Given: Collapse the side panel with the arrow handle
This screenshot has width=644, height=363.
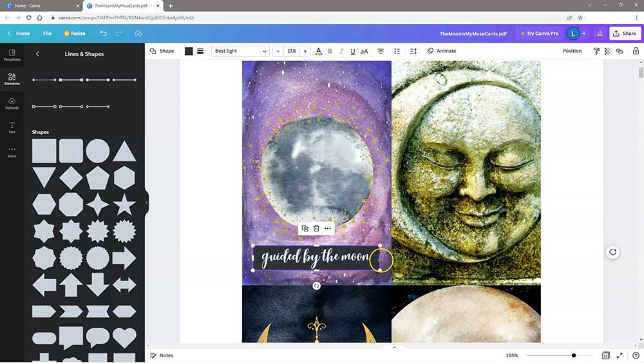Looking at the screenshot, I should pos(147,202).
